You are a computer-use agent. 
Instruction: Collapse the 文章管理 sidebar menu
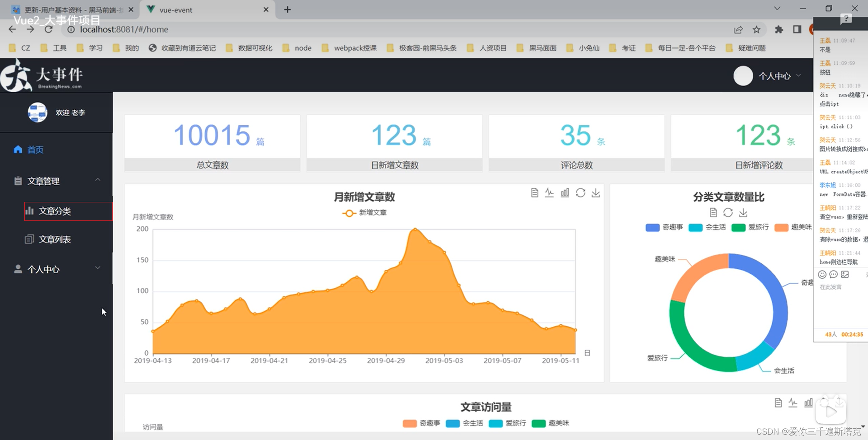click(x=56, y=181)
